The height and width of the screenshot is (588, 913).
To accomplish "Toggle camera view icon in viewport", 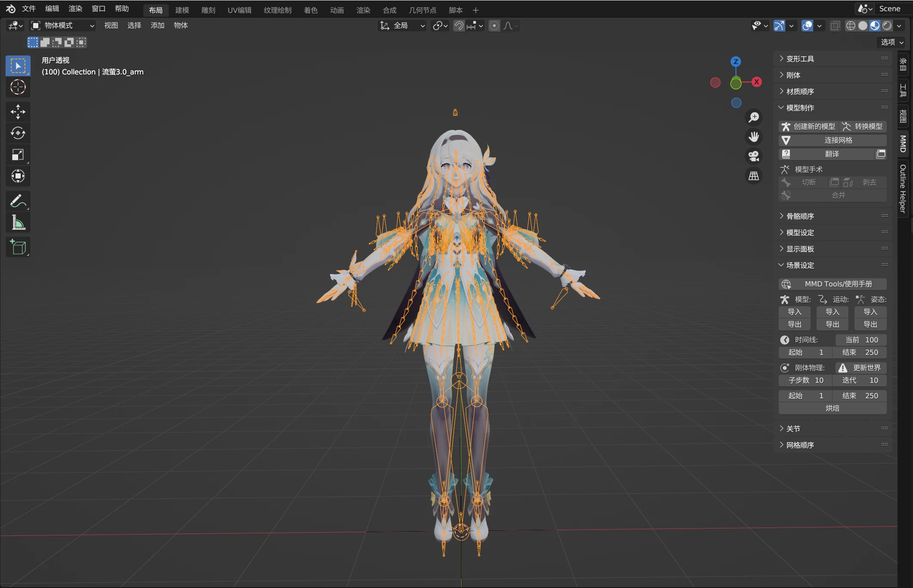I will (753, 156).
